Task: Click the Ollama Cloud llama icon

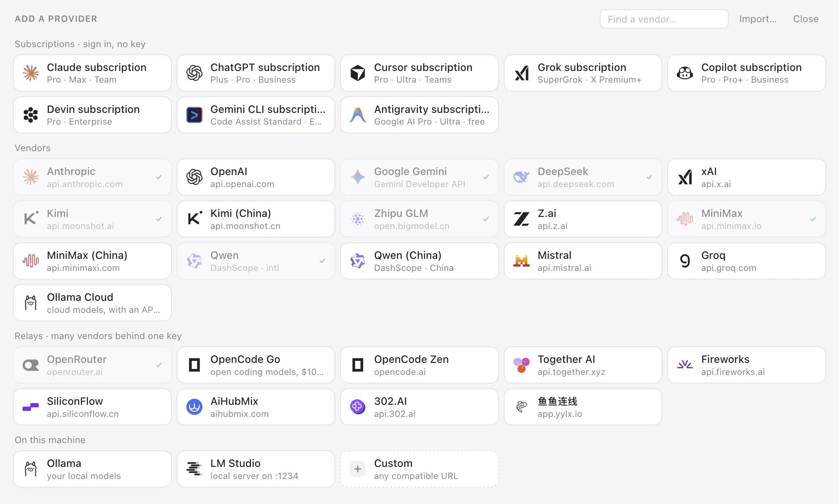Action: (31, 303)
